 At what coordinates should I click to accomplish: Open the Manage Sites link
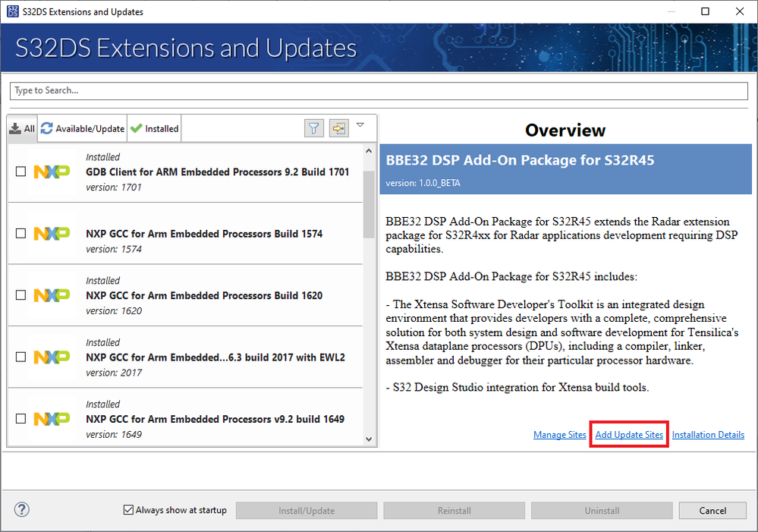pos(560,434)
